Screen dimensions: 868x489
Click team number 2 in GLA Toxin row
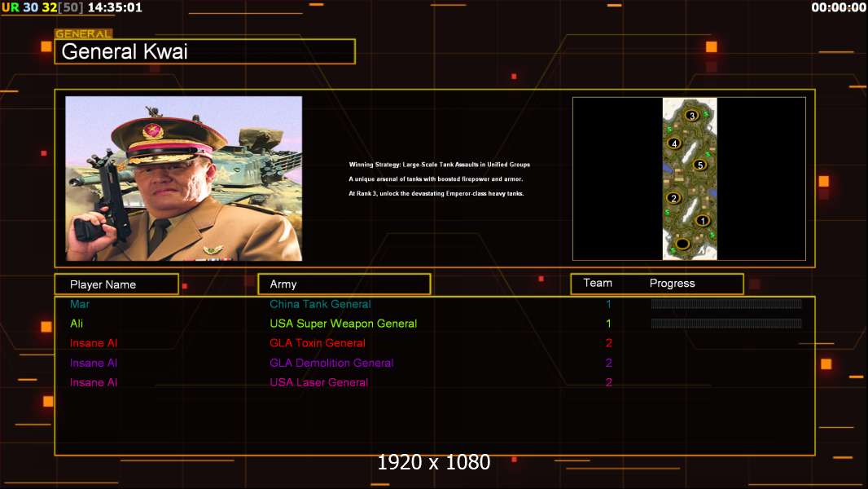click(608, 343)
